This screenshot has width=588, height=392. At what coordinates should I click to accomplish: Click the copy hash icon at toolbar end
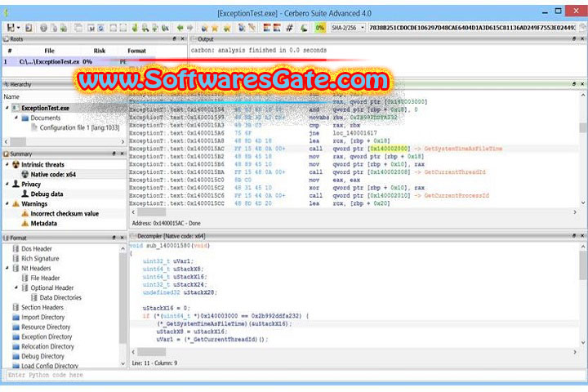tap(582, 28)
